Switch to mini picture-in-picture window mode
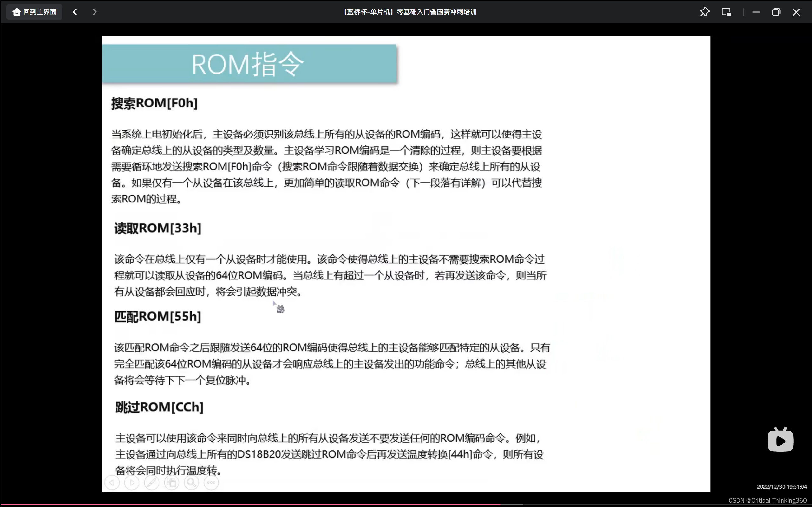Image resolution: width=812 pixels, height=507 pixels. [x=726, y=12]
